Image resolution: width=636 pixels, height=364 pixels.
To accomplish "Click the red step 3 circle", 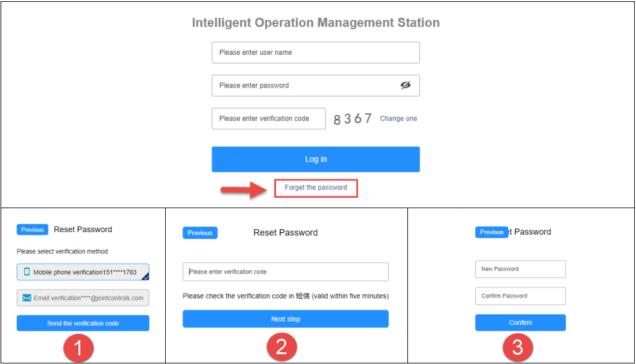I will pos(518,348).
